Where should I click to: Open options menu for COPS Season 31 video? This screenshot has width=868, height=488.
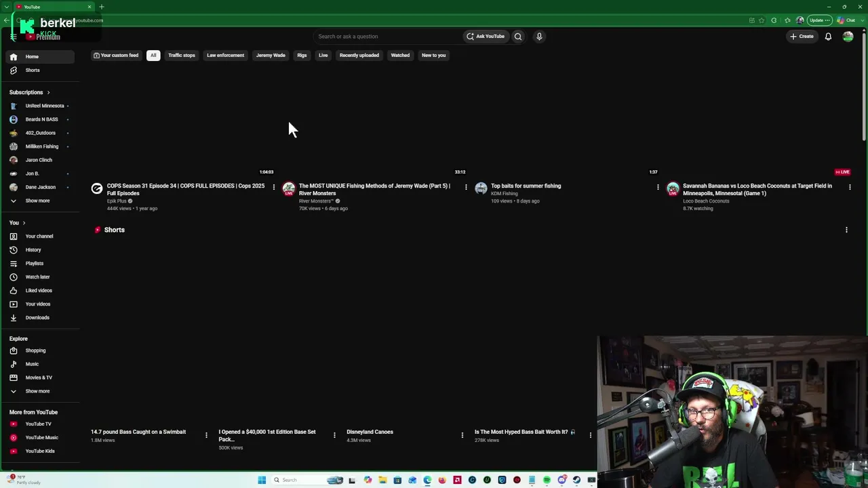click(274, 187)
